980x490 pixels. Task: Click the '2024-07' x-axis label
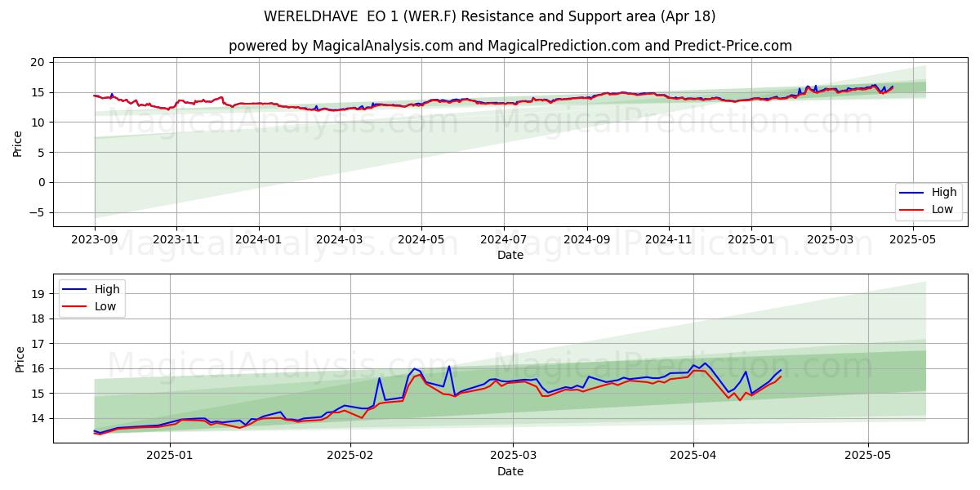coord(503,240)
